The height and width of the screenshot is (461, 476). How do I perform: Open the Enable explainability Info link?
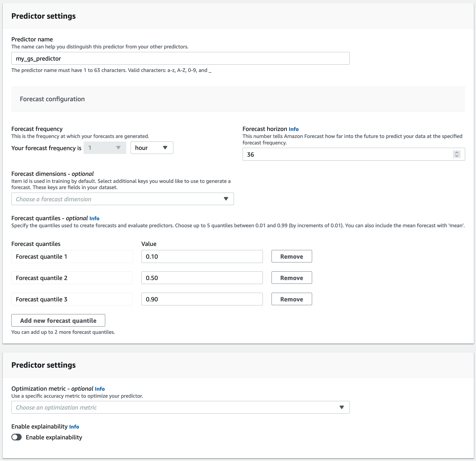click(x=74, y=427)
